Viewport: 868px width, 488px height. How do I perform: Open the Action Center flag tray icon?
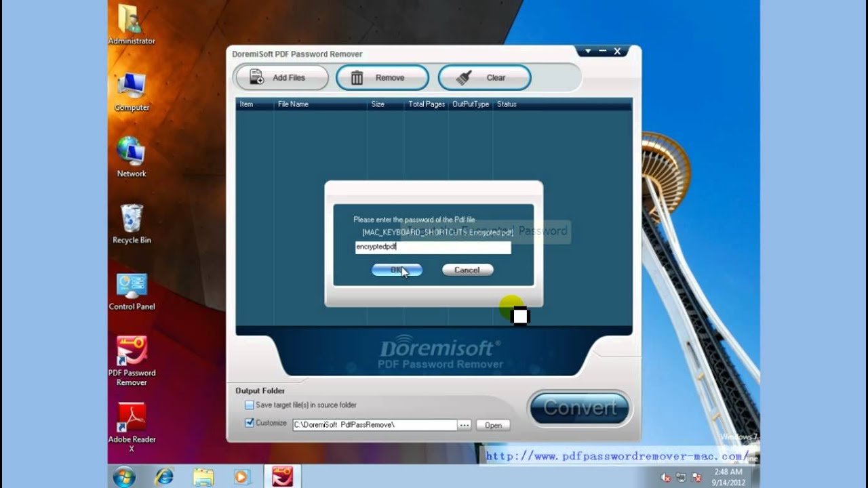coord(695,477)
